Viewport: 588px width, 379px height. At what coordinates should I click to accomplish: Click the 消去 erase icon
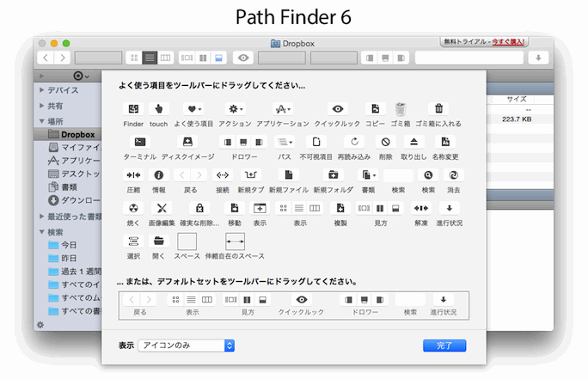(x=453, y=175)
